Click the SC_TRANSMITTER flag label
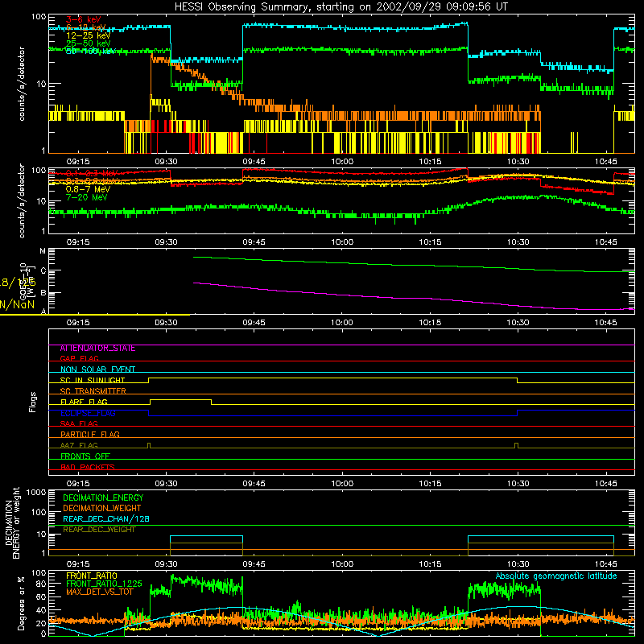Image resolution: width=644 pixels, height=644 pixels. coord(93,391)
